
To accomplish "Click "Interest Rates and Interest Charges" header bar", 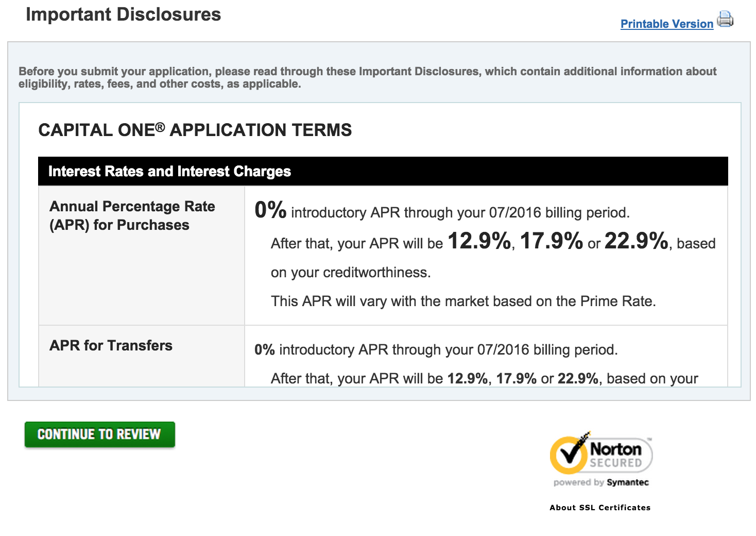I will click(x=383, y=171).
